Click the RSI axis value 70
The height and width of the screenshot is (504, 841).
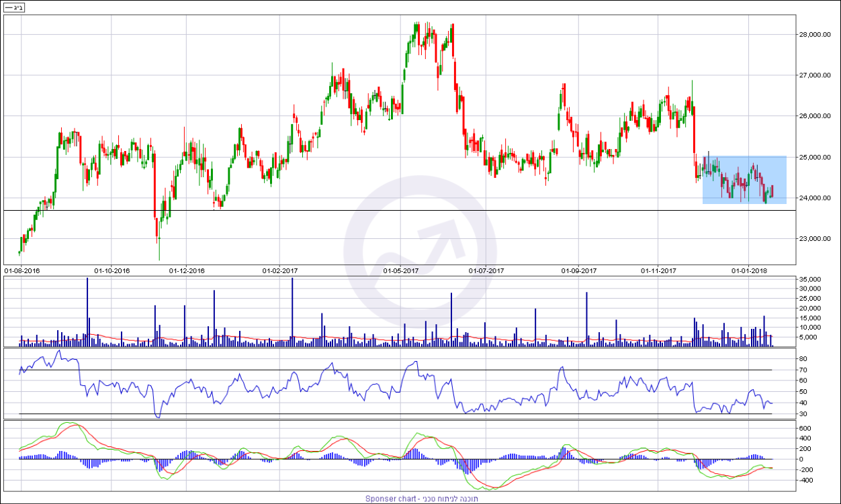[802, 370]
